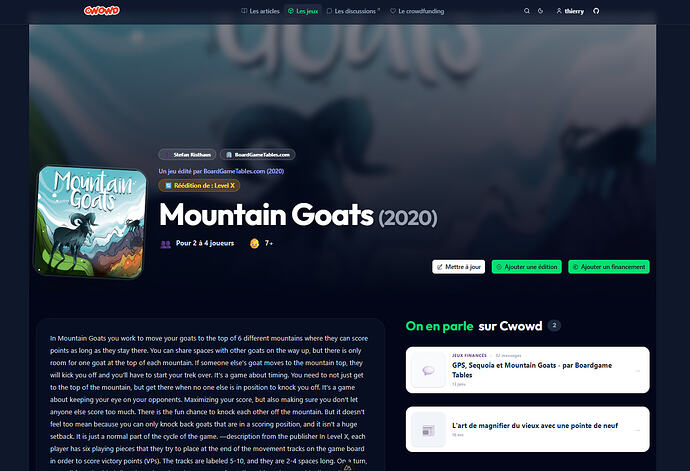Click Ajouter un financement button
Viewport: 690px width, 471px height.
[609, 267]
